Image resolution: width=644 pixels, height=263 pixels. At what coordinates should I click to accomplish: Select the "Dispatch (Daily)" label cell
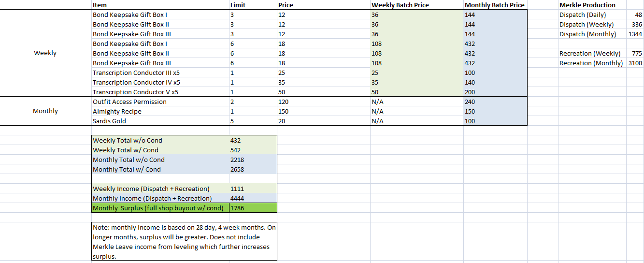tap(592, 15)
